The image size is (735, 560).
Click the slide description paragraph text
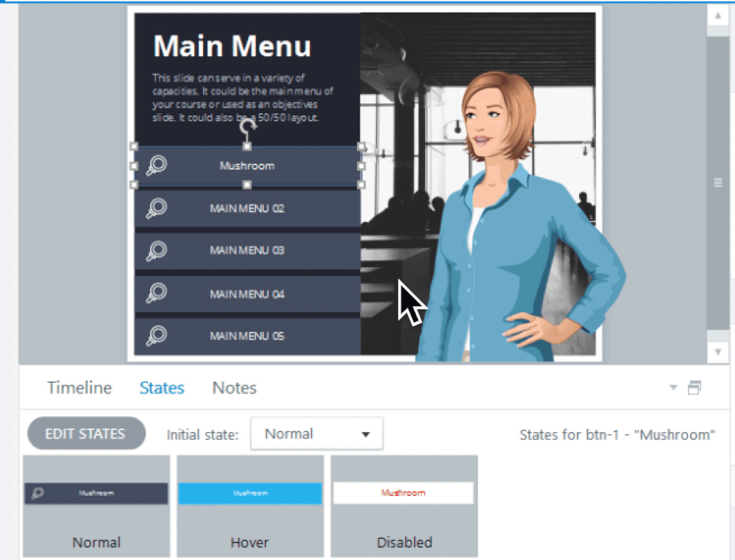[243, 98]
